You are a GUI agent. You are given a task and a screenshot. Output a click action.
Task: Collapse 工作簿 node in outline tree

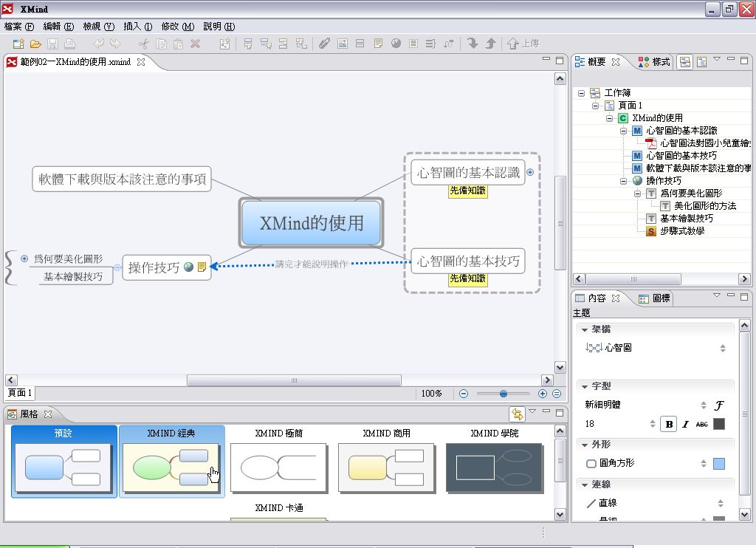(x=582, y=93)
